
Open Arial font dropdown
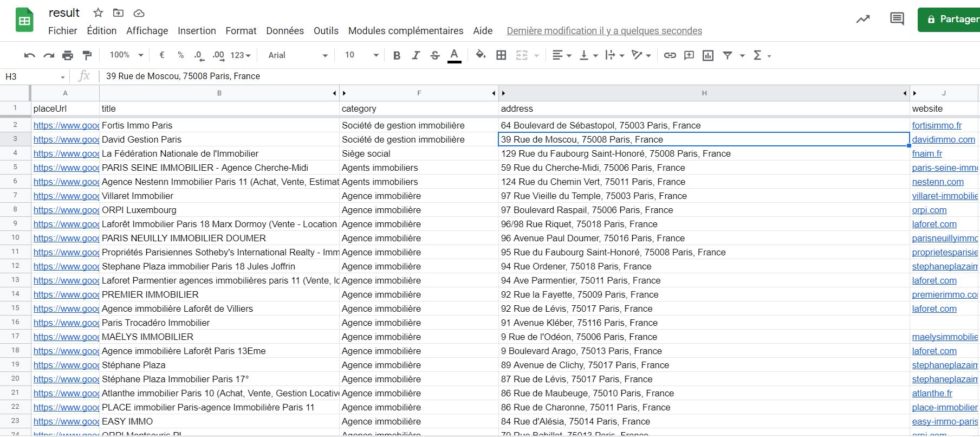coord(298,55)
